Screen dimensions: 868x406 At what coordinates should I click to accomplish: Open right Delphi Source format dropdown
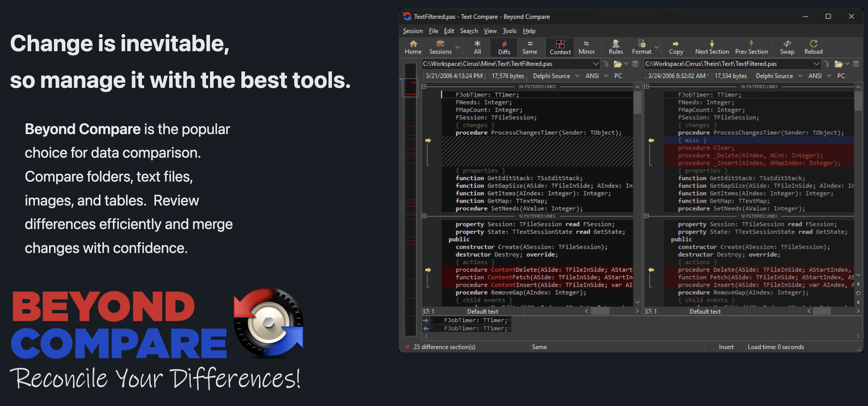[778, 76]
